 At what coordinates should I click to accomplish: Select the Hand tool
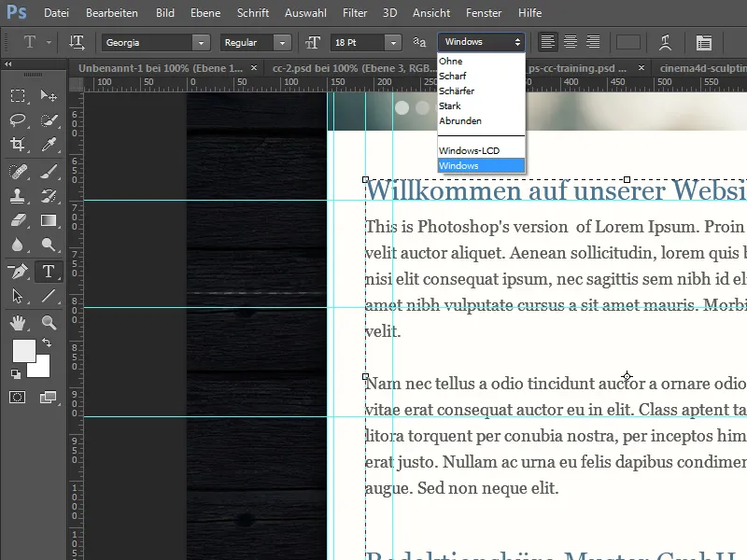tap(18, 323)
